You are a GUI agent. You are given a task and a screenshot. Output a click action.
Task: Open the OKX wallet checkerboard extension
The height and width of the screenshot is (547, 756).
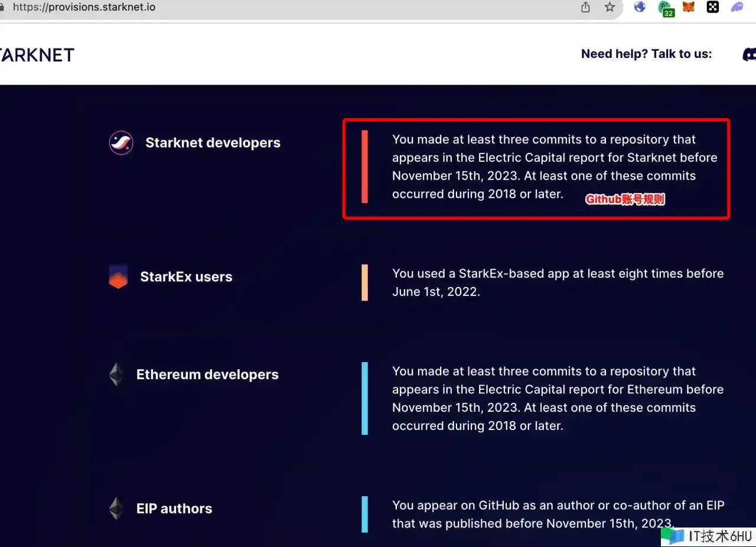tap(713, 7)
